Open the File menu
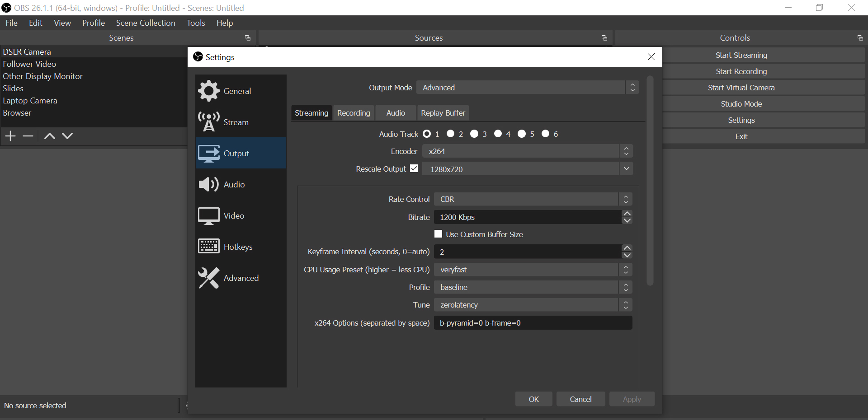This screenshot has height=420, width=868. coord(12,23)
